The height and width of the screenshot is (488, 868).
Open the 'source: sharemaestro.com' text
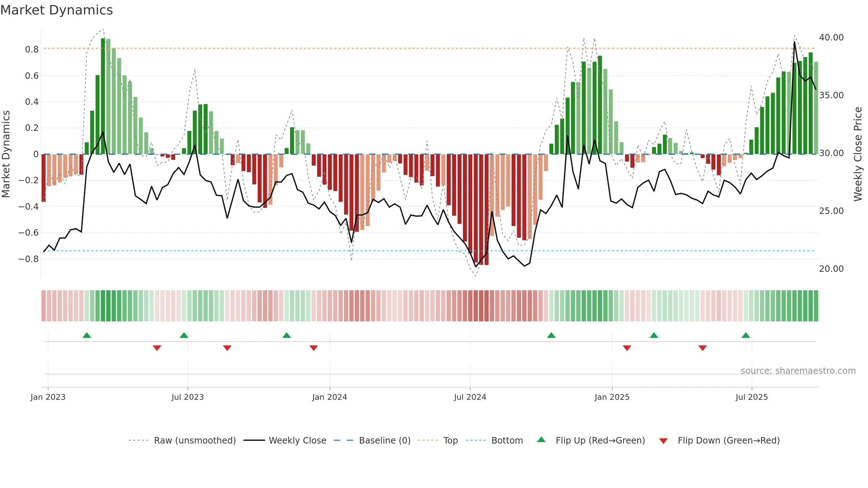(798, 371)
